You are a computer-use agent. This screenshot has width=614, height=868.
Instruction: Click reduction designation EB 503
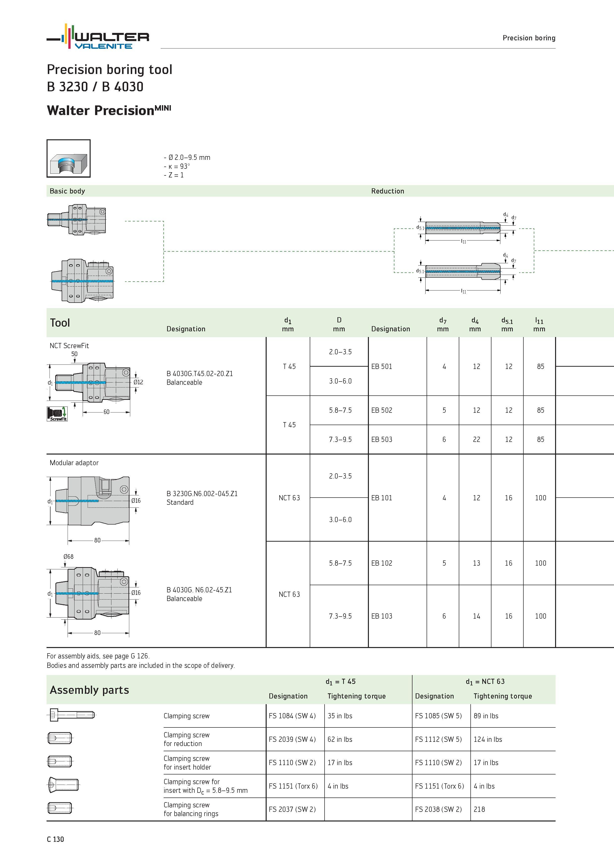click(382, 439)
